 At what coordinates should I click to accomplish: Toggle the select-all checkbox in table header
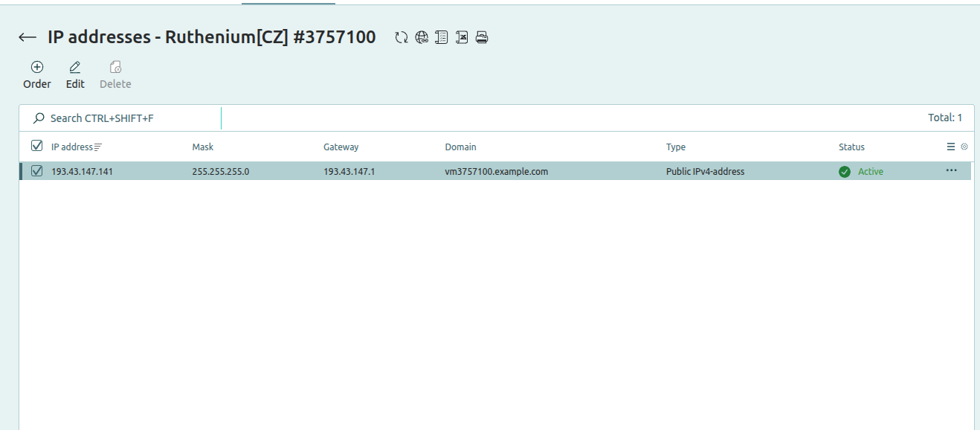(37, 147)
